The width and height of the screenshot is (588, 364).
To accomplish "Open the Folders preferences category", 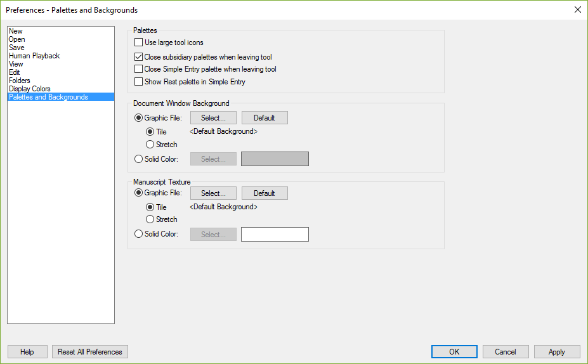I will tap(61, 81).
